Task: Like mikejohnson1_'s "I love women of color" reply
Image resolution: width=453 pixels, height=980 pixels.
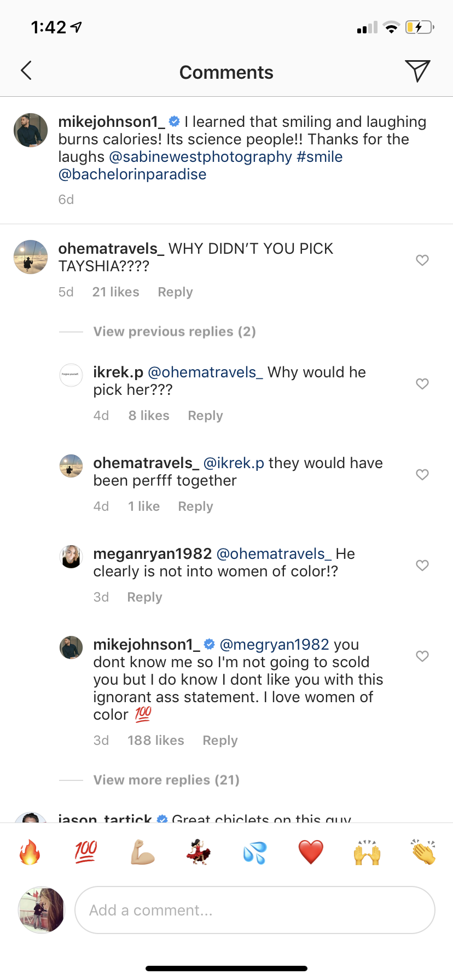Action: click(422, 656)
